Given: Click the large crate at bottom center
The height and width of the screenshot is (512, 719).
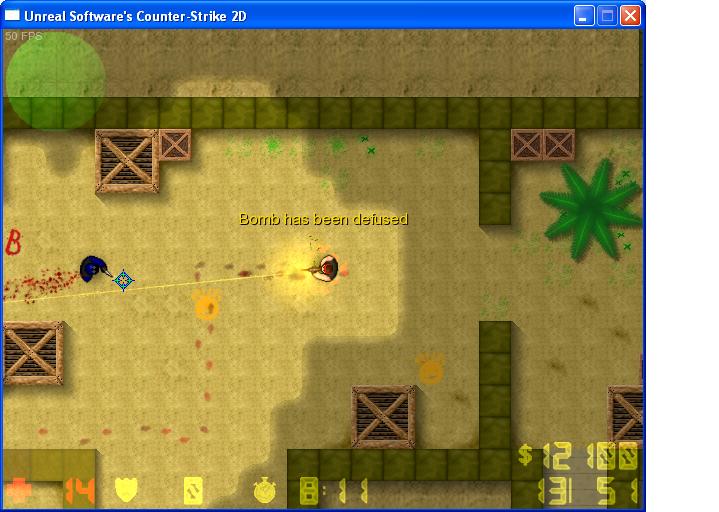Looking at the screenshot, I should (x=383, y=417).
